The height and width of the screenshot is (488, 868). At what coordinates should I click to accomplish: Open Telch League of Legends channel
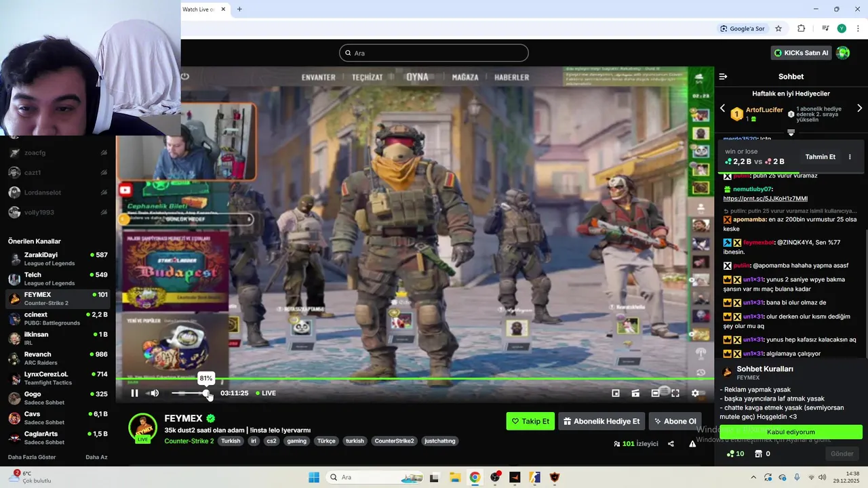click(x=58, y=279)
